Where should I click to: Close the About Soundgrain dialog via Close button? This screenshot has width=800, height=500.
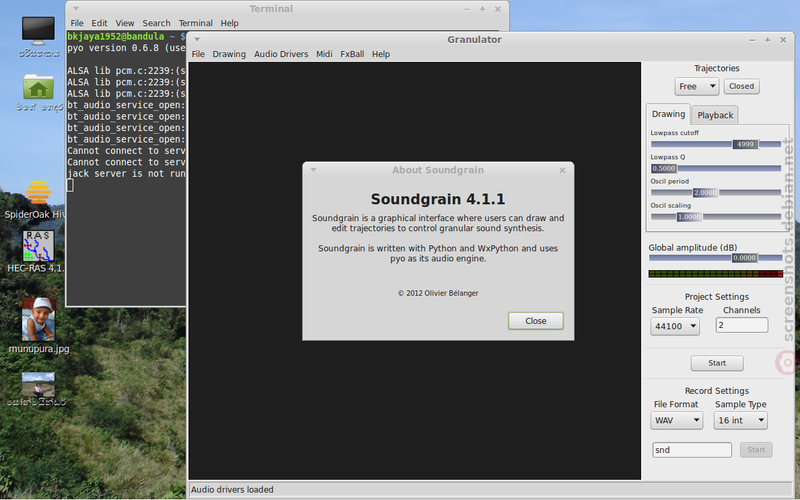tap(536, 321)
